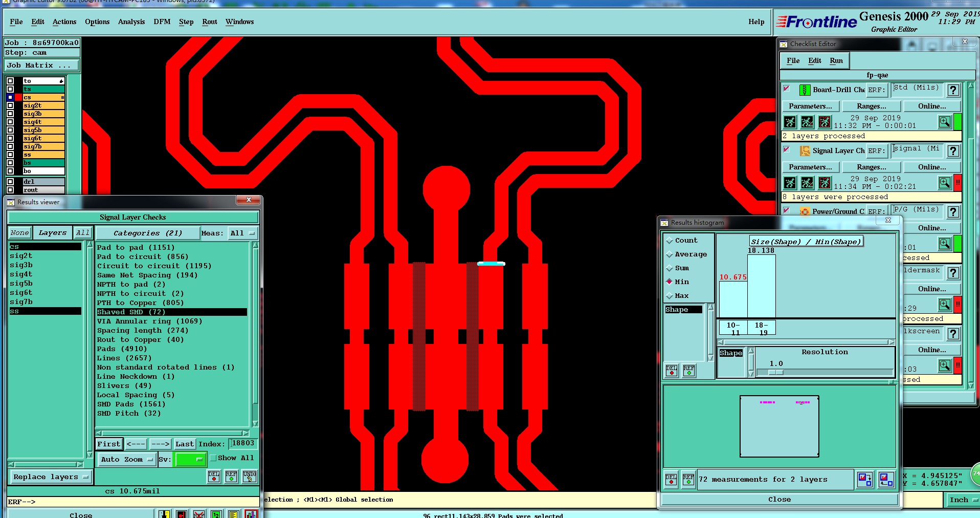The height and width of the screenshot is (518, 980).
Task: Open Job Matrix selector
Action: [x=42, y=66]
